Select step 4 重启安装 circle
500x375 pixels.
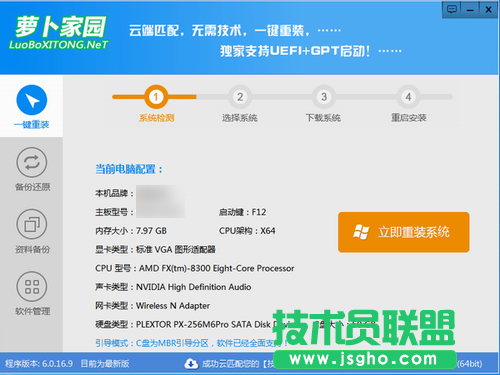(x=408, y=97)
